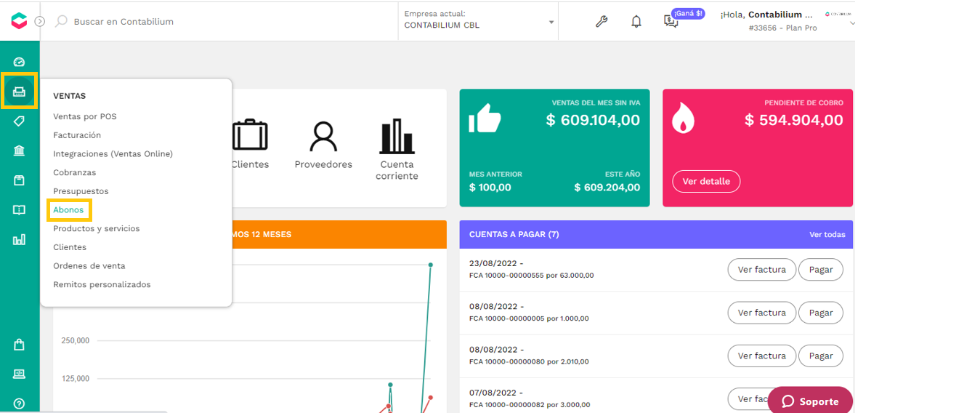This screenshot has height=413, width=980.
Task: Open the shopping bag sidebar icon
Action: [20, 345]
